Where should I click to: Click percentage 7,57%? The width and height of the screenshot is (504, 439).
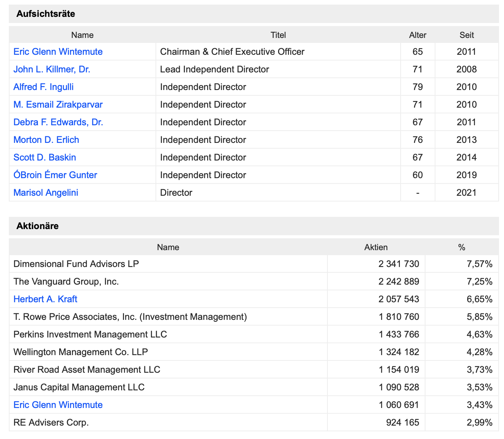click(479, 264)
